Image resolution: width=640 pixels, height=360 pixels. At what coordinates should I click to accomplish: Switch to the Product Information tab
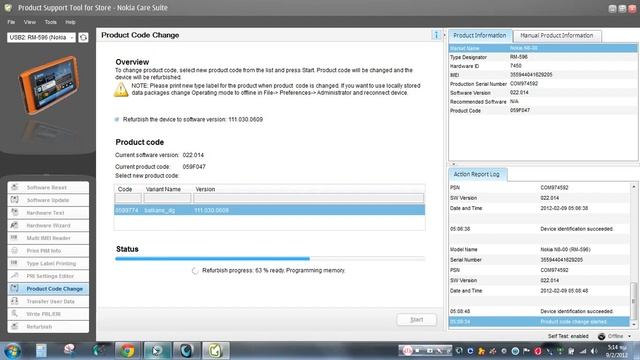tap(480, 36)
